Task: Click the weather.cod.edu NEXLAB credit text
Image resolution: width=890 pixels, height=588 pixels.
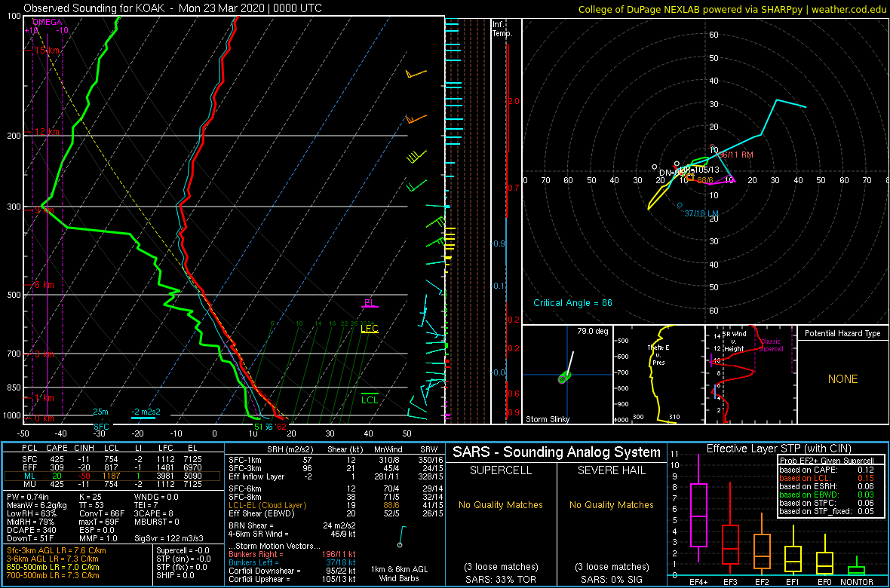Action: click(732, 8)
